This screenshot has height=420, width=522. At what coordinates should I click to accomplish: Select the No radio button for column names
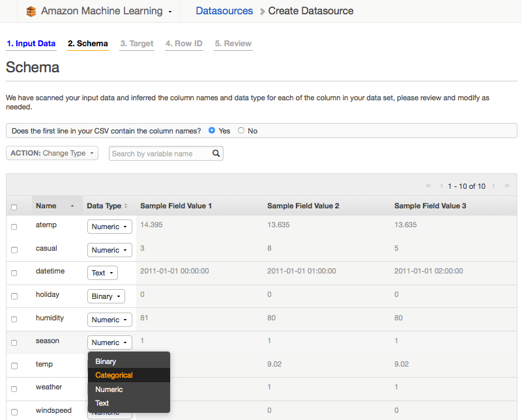(241, 131)
